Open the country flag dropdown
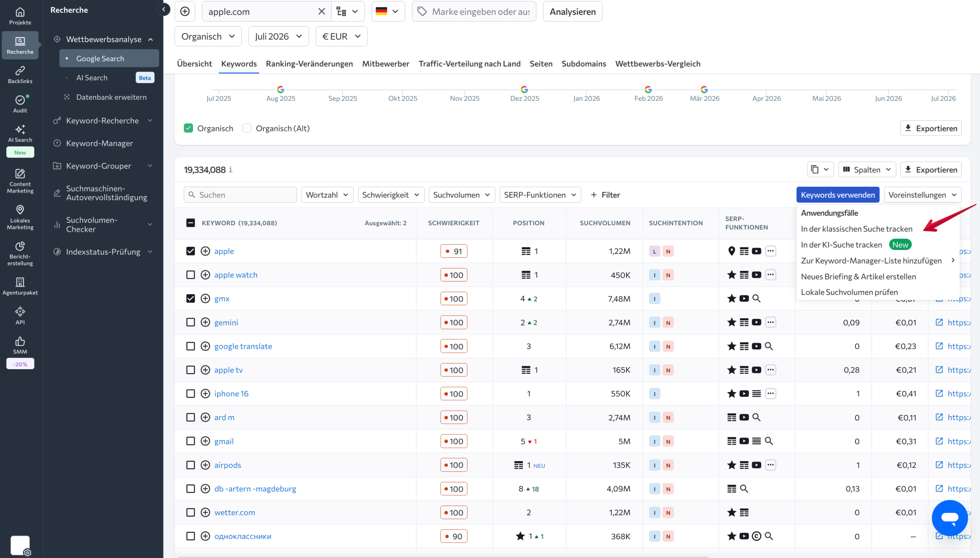The height and width of the screenshot is (558, 980). click(387, 11)
